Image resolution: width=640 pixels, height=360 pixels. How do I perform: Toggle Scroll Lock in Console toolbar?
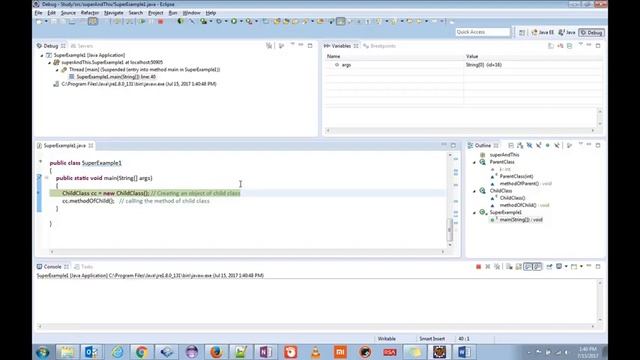coord(518,267)
